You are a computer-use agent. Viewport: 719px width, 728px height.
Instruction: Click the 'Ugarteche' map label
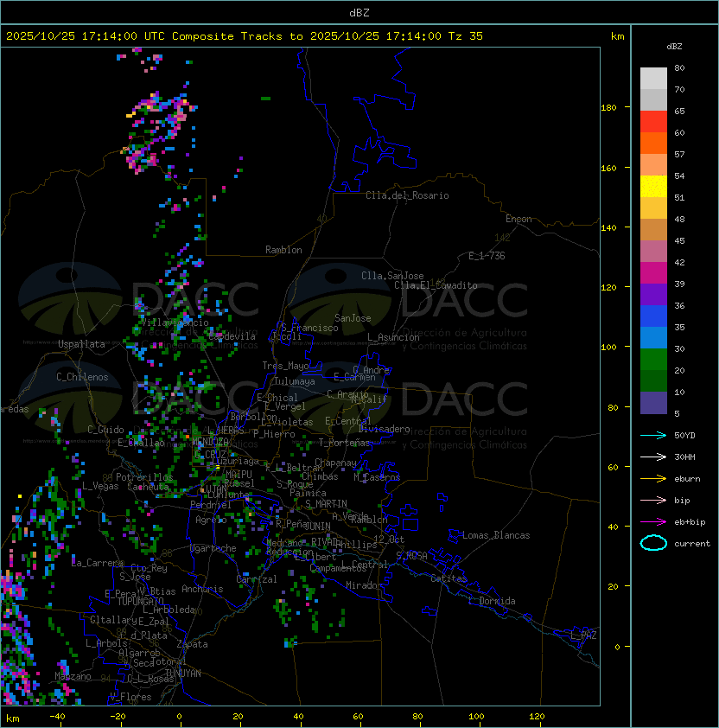213,548
